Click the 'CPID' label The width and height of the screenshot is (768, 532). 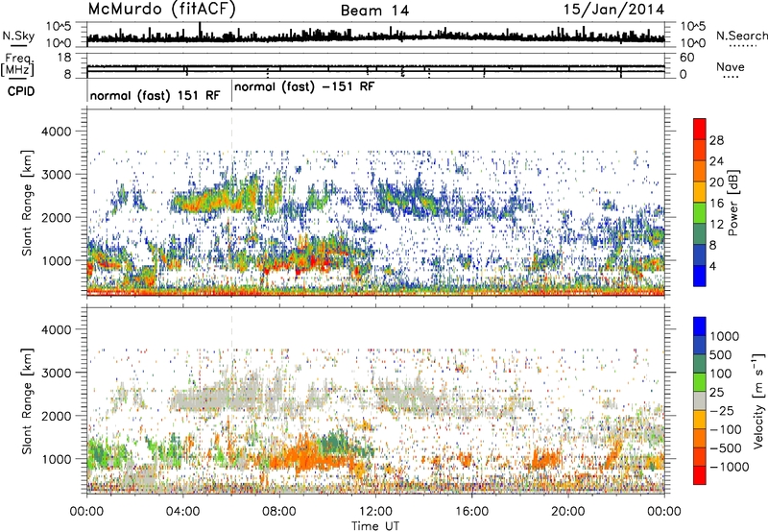click(21, 91)
